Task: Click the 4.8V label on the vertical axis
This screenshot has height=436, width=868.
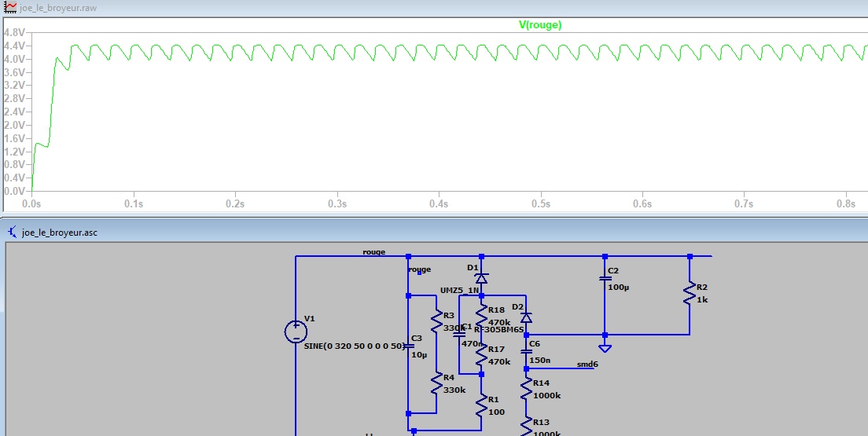Action: pyautogui.click(x=14, y=32)
